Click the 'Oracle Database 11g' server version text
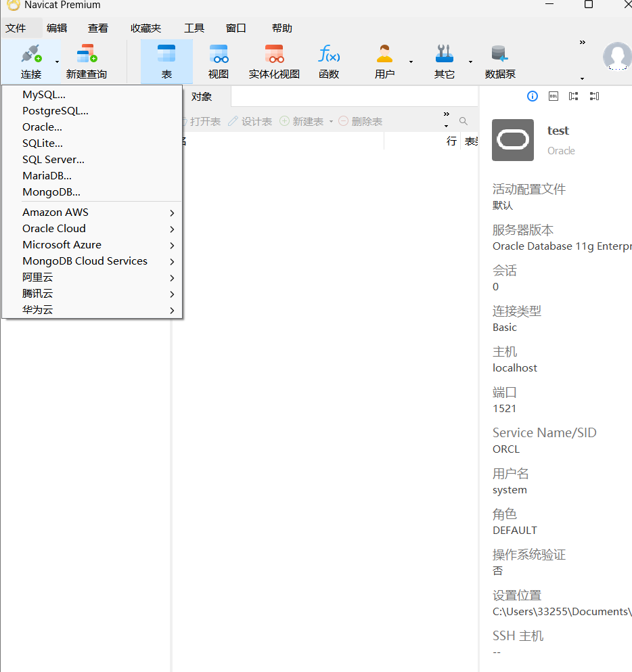The width and height of the screenshot is (632, 672). click(x=562, y=246)
